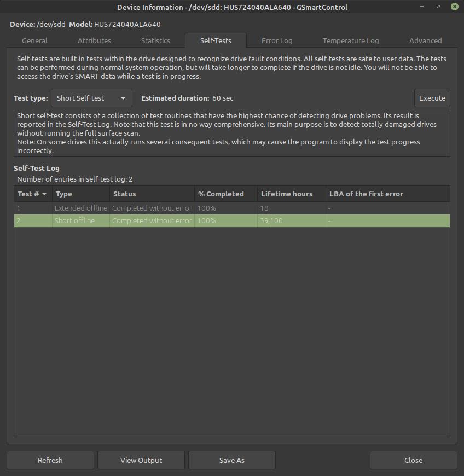Image resolution: width=464 pixels, height=476 pixels.
Task: Open the Error Log tab
Action: point(277,40)
